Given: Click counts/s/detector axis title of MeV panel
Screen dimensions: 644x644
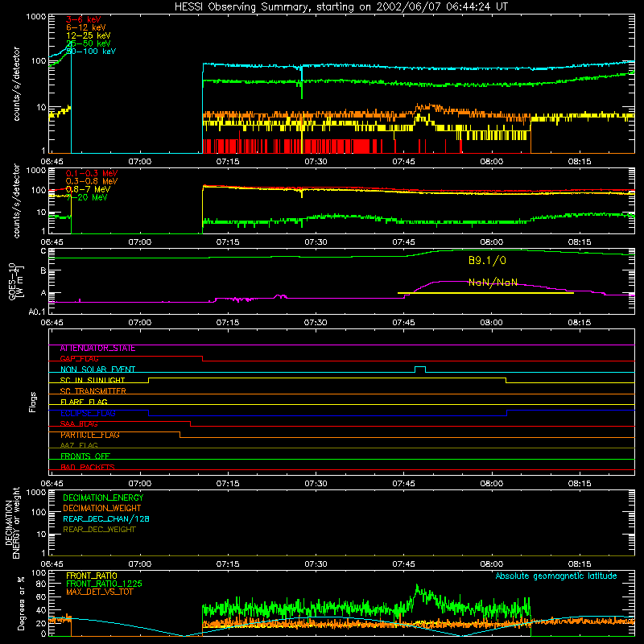Looking at the screenshot, I should (x=16, y=200).
